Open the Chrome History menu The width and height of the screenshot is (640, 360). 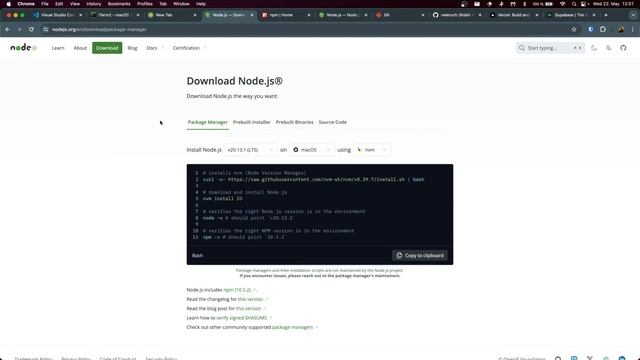pyautogui.click(x=93, y=4)
